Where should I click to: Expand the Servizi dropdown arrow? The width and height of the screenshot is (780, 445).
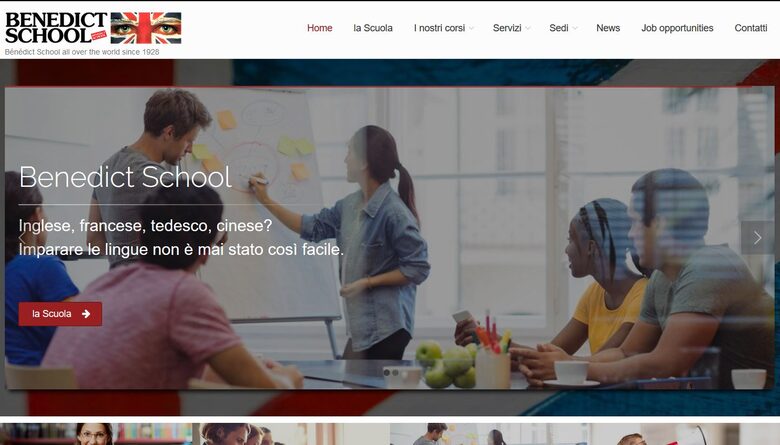tap(528, 28)
